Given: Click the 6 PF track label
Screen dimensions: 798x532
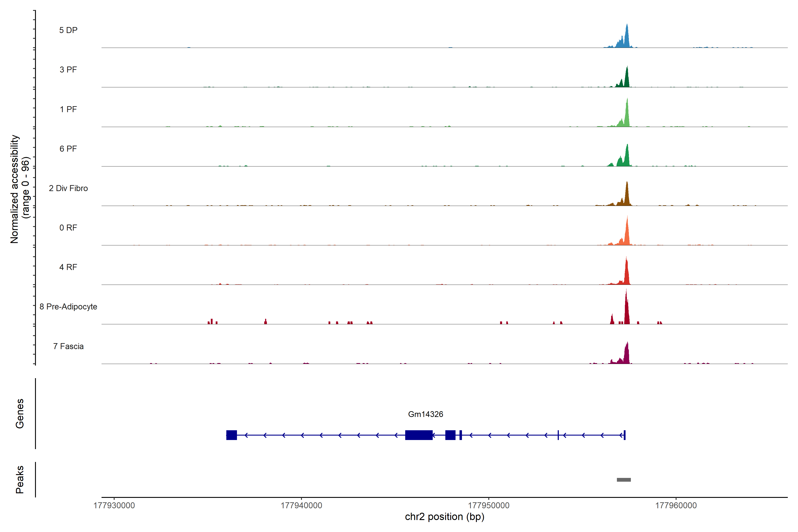Looking at the screenshot, I should tap(68, 149).
